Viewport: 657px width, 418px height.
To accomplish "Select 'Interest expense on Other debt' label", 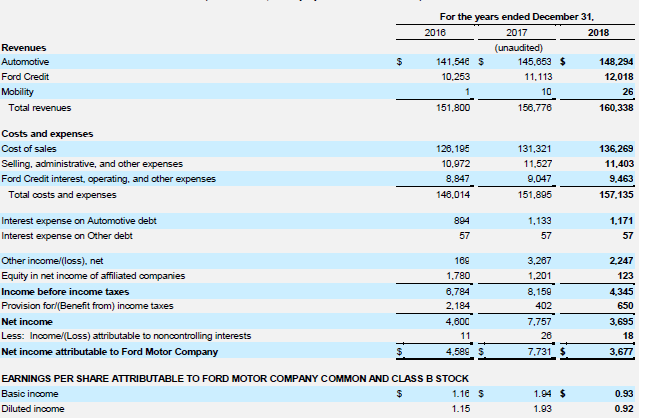I will [x=67, y=236].
